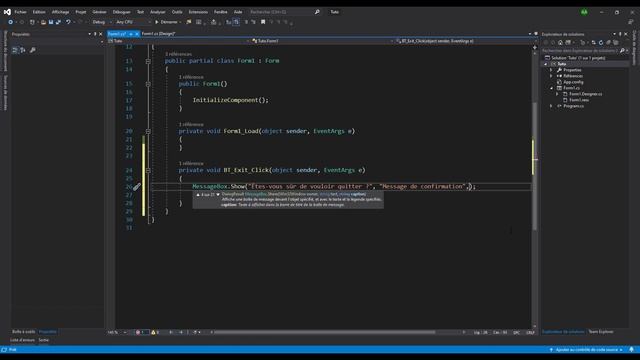Open the Any CPU platform dropdown
Viewport: 640px width, 360px height.
(x=133, y=22)
